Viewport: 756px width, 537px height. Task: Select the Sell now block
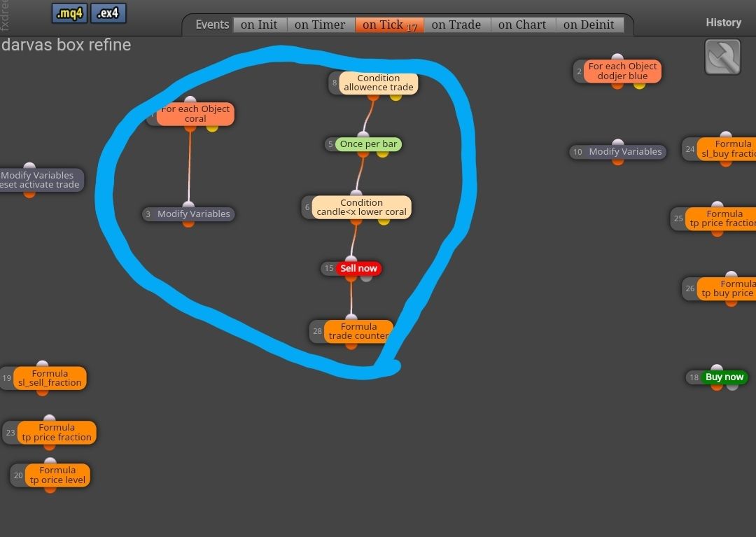[358, 269]
